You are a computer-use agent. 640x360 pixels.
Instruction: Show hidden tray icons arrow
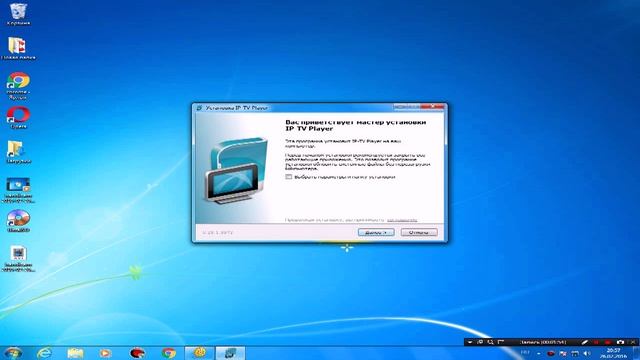pyautogui.click(x=539, y=353)
